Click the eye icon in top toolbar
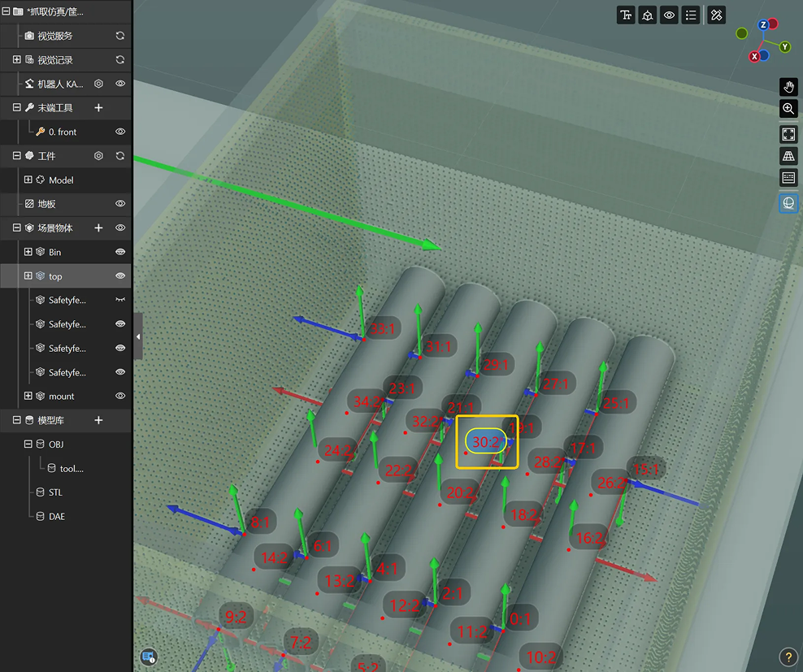 [670, 15]
